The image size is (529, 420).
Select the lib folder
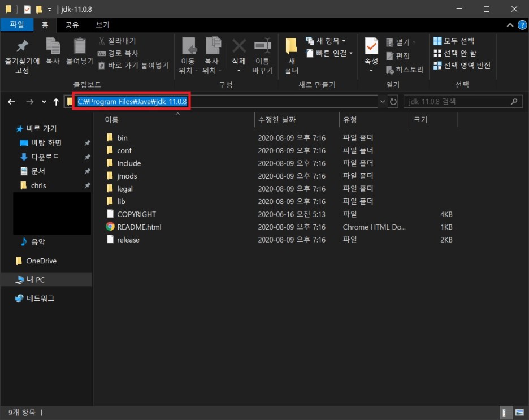pos(121,201)
